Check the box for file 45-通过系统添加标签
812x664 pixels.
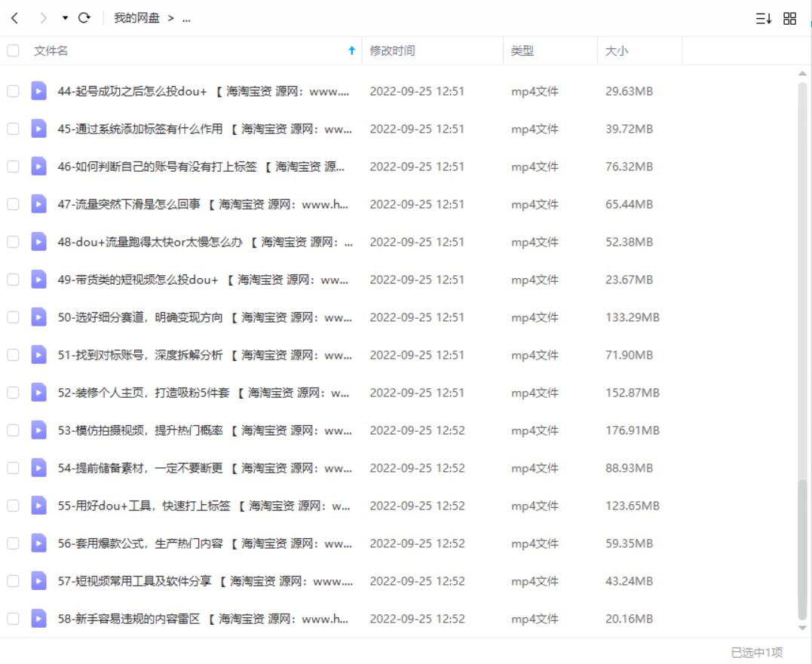(13, 129)
